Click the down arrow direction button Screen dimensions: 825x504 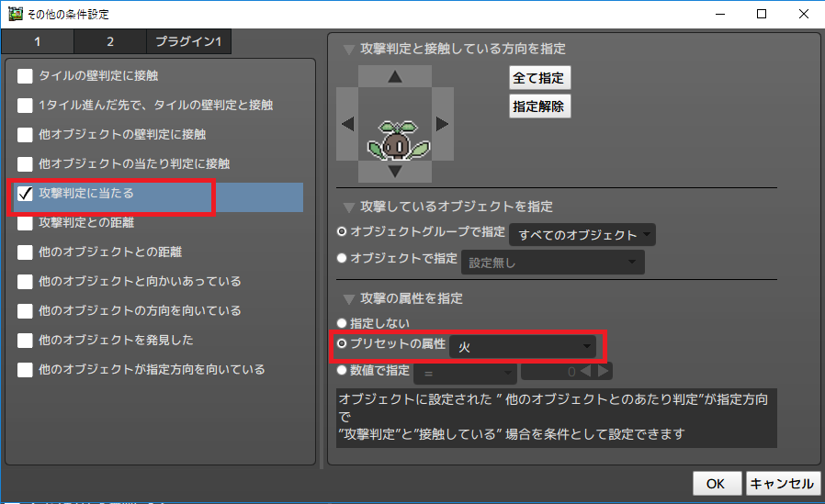point(395,172)
